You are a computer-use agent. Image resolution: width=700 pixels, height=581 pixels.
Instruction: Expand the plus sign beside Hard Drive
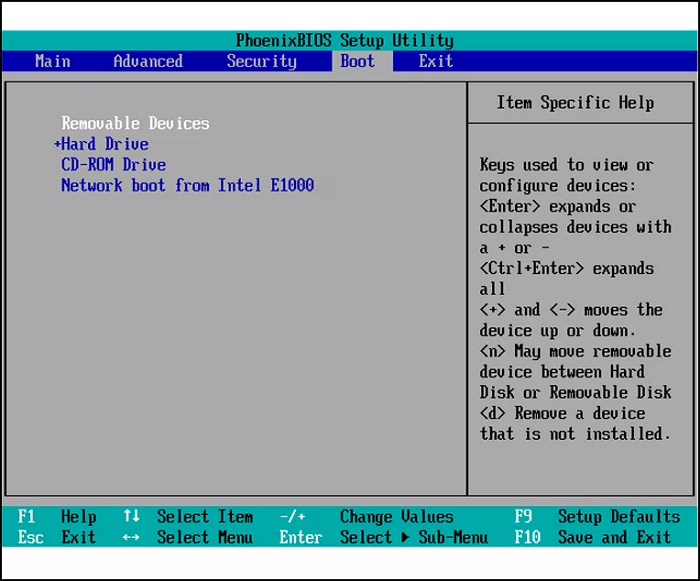(57, 144)
